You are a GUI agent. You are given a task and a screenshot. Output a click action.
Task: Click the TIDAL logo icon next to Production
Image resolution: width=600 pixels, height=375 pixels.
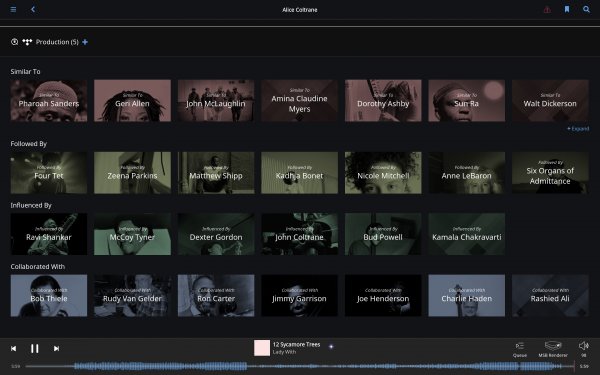pyautogui.click(x=27, y=42)
